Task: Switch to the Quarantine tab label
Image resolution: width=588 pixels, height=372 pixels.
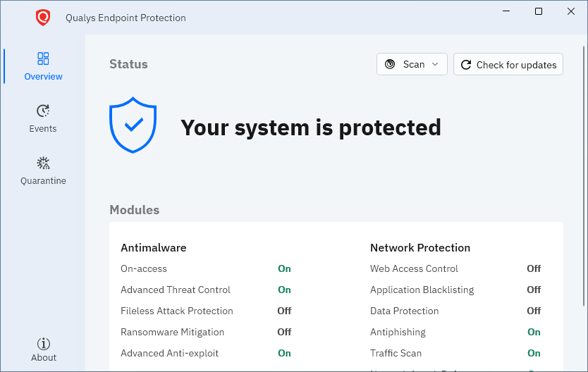Action: [43, 181]
